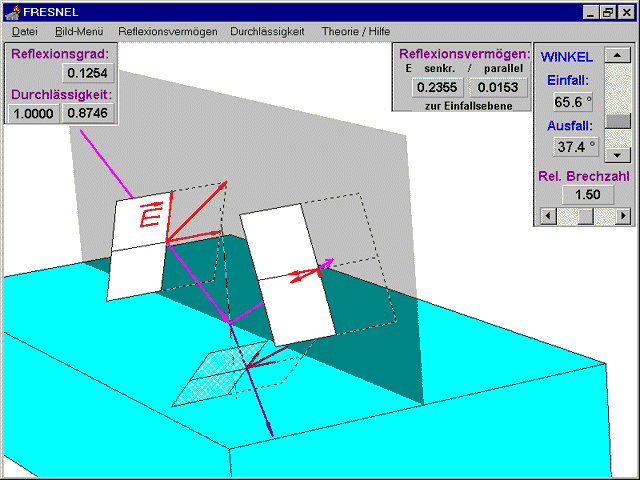Click the refractive index left arrow
The image size is (640, 480).
[548, 215]
